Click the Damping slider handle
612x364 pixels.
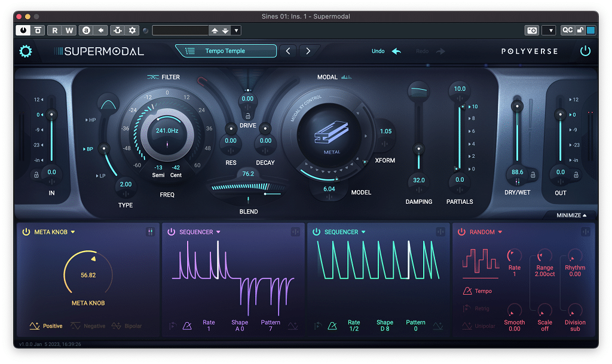pyautogui.click(x=419, y=149)
